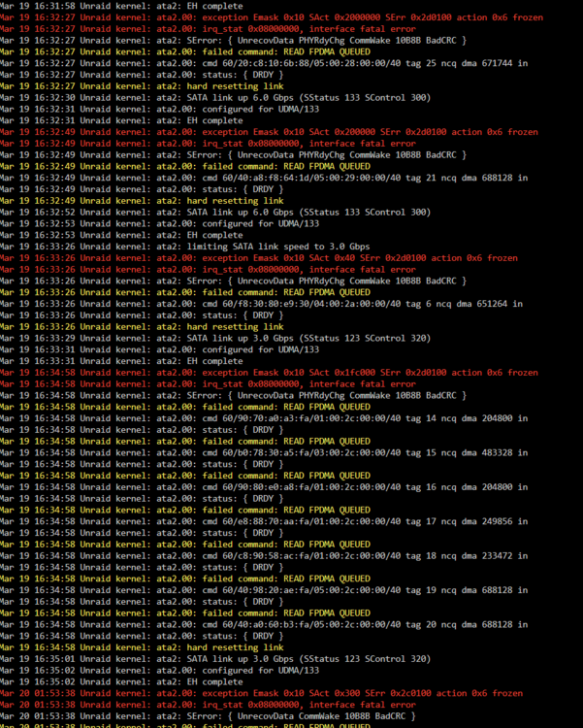Select the cmd line with tag 6 dma 651264
This screenshot has width=583, height=728.
point(261,304)
